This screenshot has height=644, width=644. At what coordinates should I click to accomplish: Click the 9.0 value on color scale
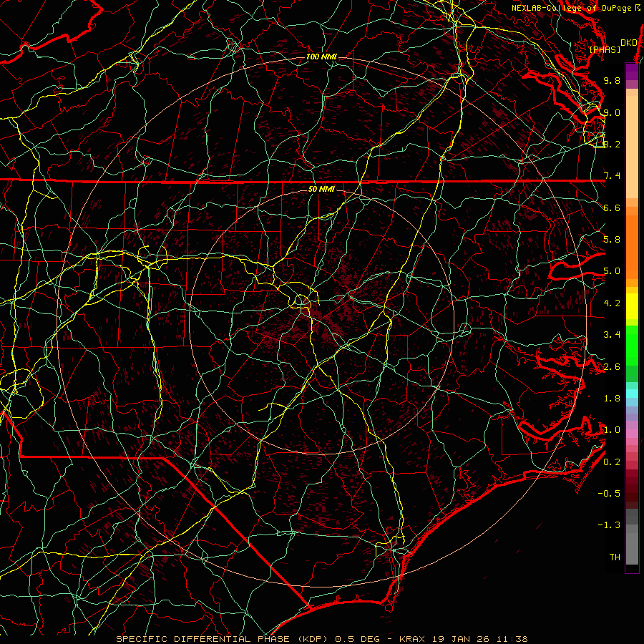click(x=612, y=112)
